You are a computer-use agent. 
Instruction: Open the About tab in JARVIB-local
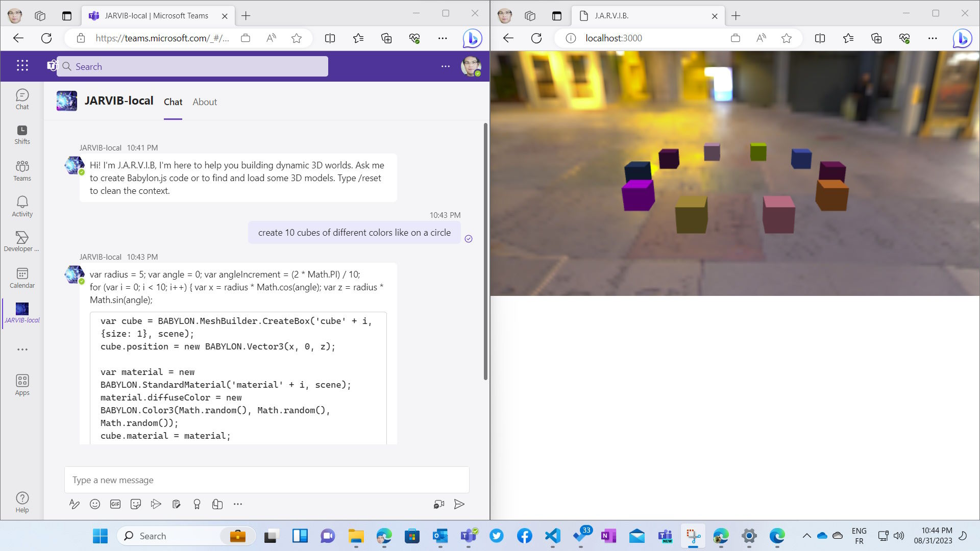point(205,102)
